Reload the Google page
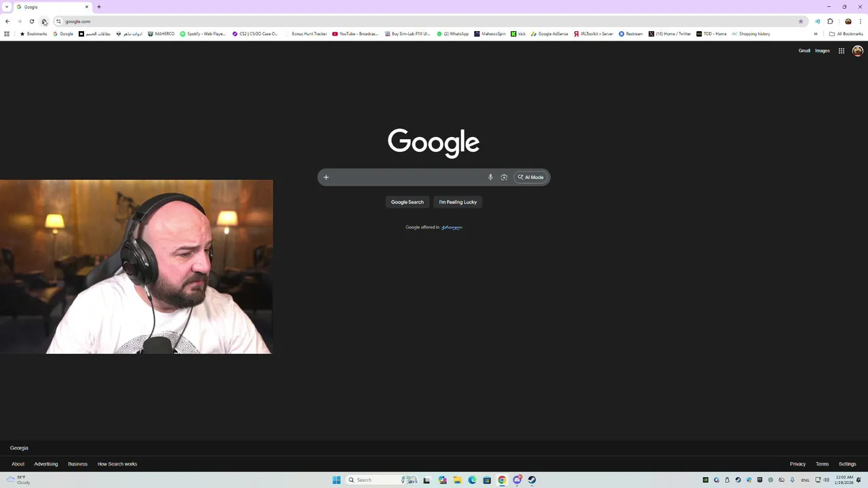 32,22
